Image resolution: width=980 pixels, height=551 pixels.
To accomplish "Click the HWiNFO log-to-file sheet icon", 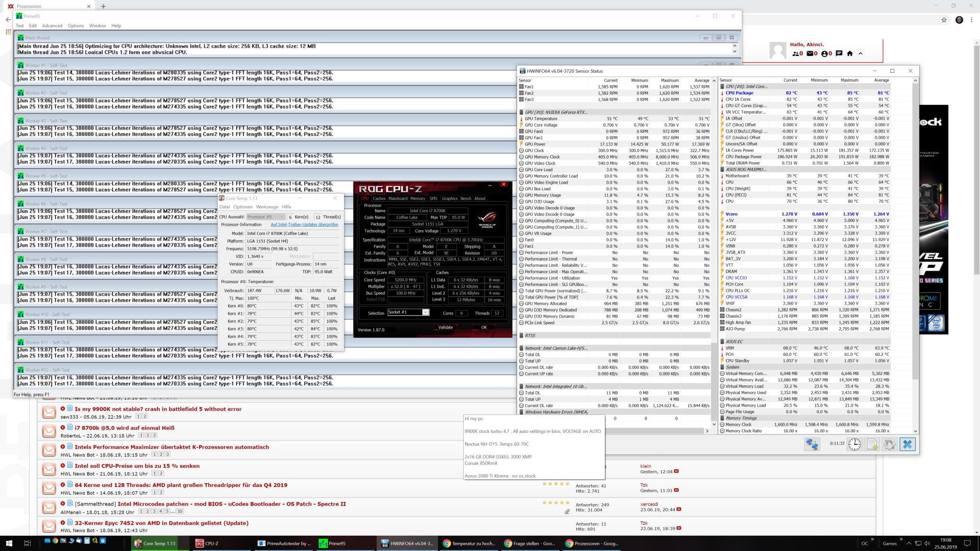I will [872, 444].
